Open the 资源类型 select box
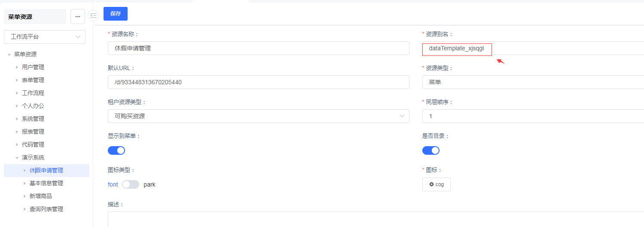Viewport: 644px width, 227px height. (533, 82)
